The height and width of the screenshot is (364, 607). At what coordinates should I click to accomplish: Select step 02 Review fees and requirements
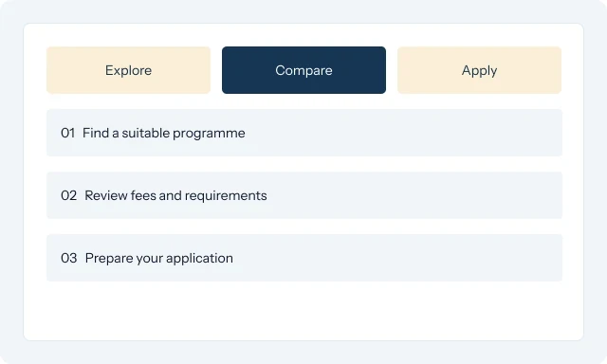[x=304, y=195]
